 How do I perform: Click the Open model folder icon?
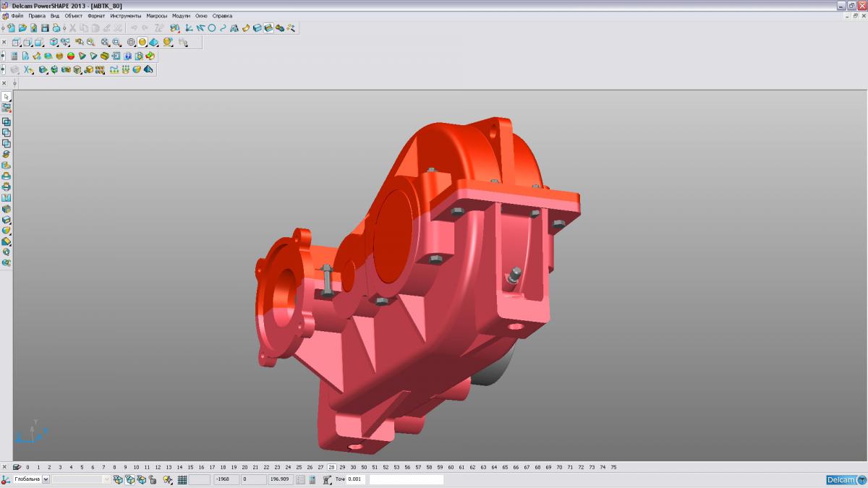[x=22, y=27]
